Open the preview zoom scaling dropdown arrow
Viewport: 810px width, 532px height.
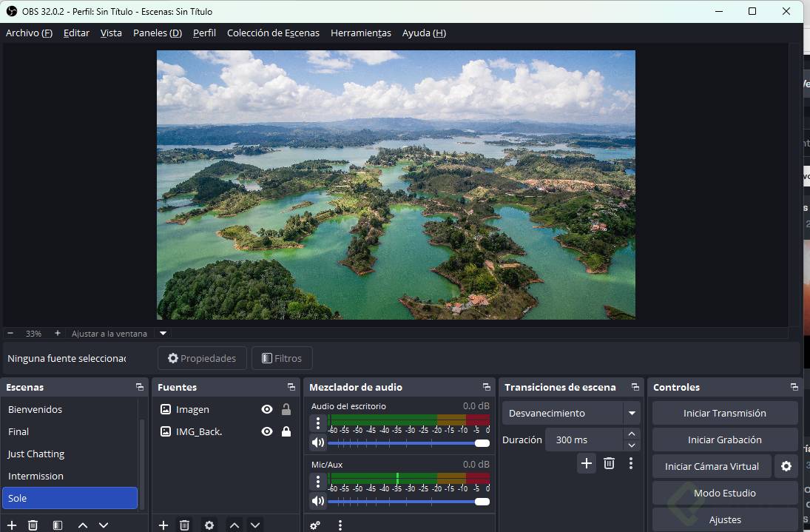coord(163,334)
